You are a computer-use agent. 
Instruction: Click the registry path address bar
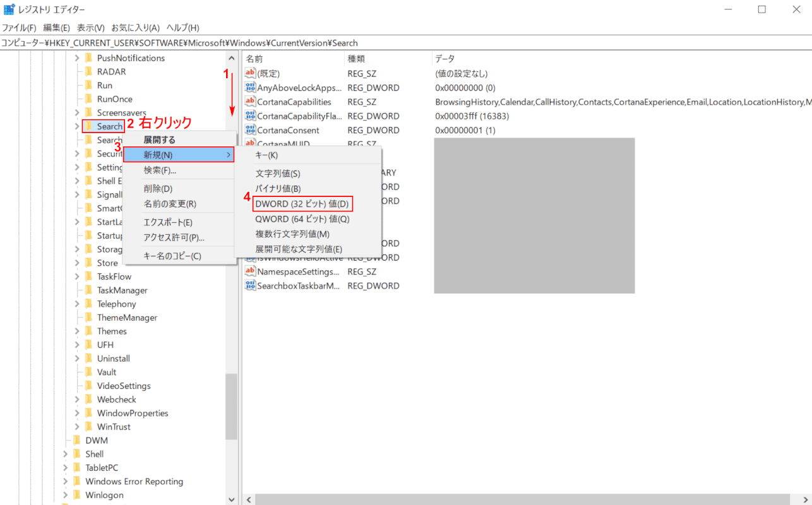tap(406, 43)
